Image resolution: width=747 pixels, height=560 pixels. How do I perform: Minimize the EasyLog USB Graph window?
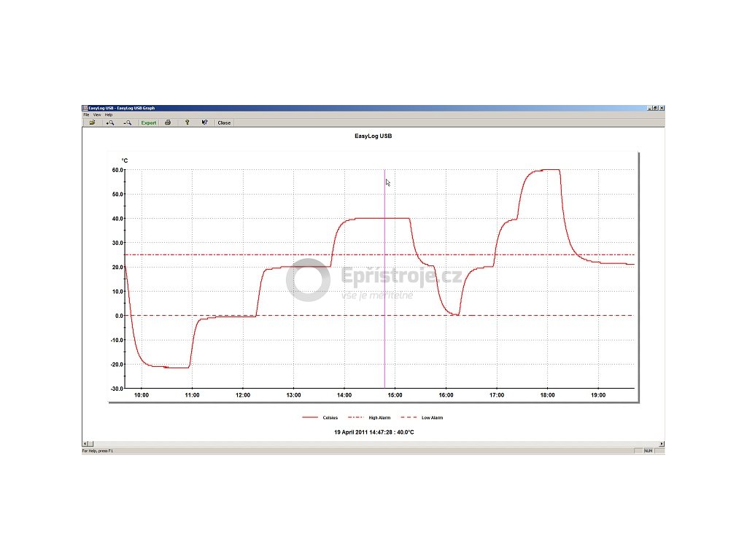click(650, 108)
